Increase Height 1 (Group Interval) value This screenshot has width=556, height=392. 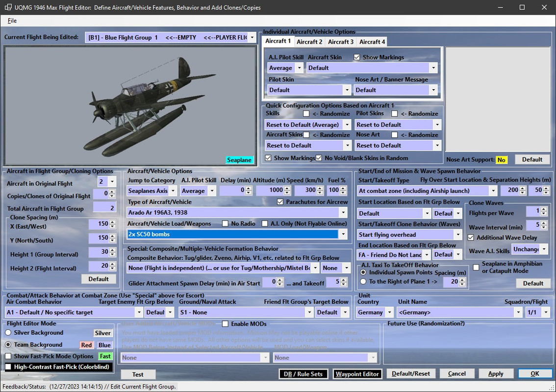pyautogui.click(x=112, y=249)
